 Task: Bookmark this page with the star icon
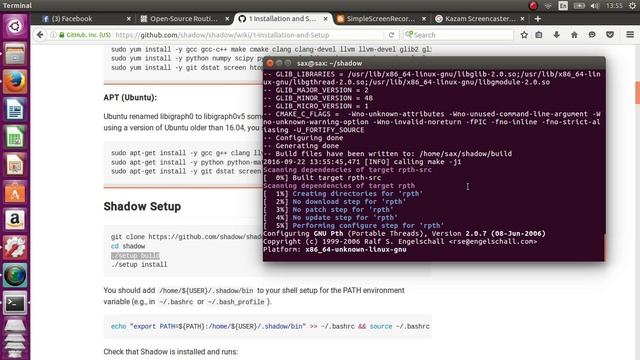coord(524,35)
